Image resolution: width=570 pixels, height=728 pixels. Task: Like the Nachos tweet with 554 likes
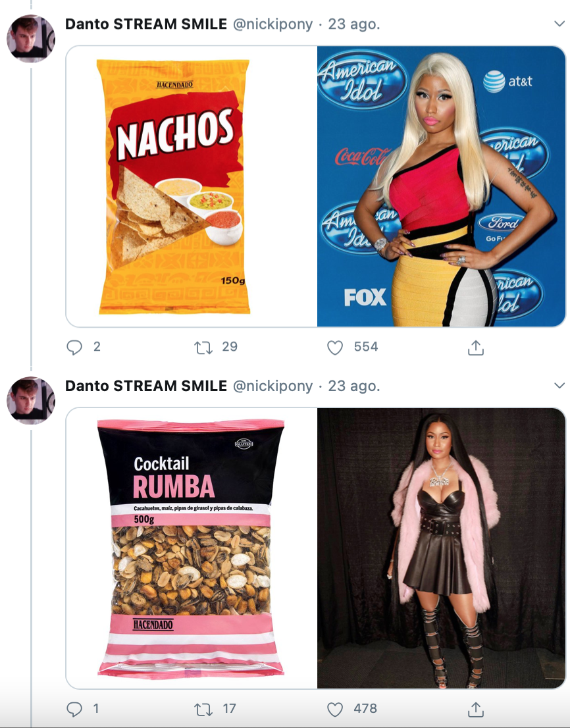click(335, 347)
